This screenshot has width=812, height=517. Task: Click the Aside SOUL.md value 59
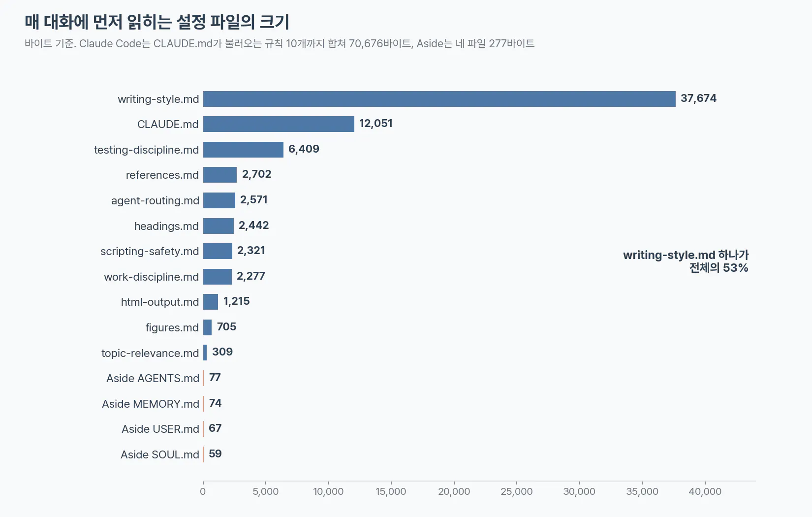pyautogui.click(x=215, y=453)
